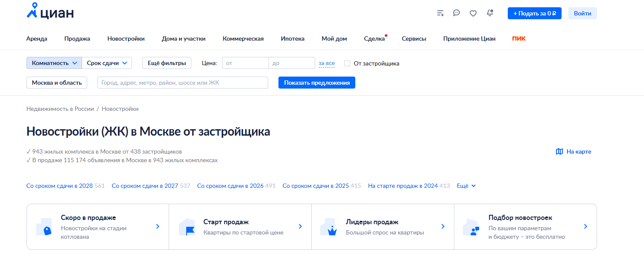Open the Новостройки breadcrumb link
644x258 pixels.
[x=120, y=109]
